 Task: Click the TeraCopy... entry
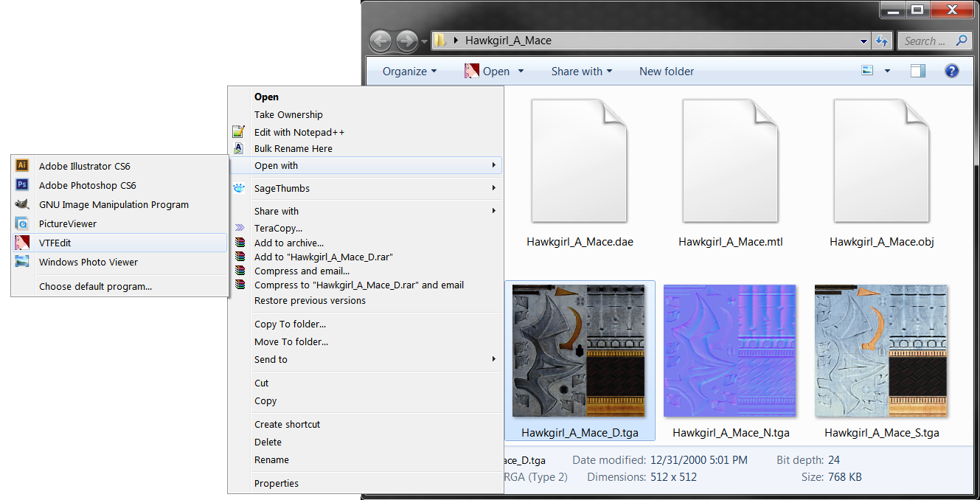point(365,228)
